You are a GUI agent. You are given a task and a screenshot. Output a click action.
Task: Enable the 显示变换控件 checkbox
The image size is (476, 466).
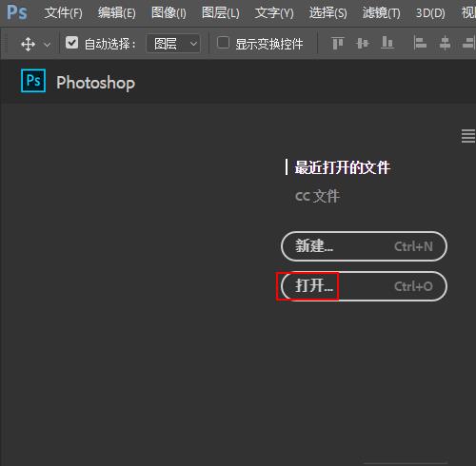pyautogui.click(x=223, y=43)
